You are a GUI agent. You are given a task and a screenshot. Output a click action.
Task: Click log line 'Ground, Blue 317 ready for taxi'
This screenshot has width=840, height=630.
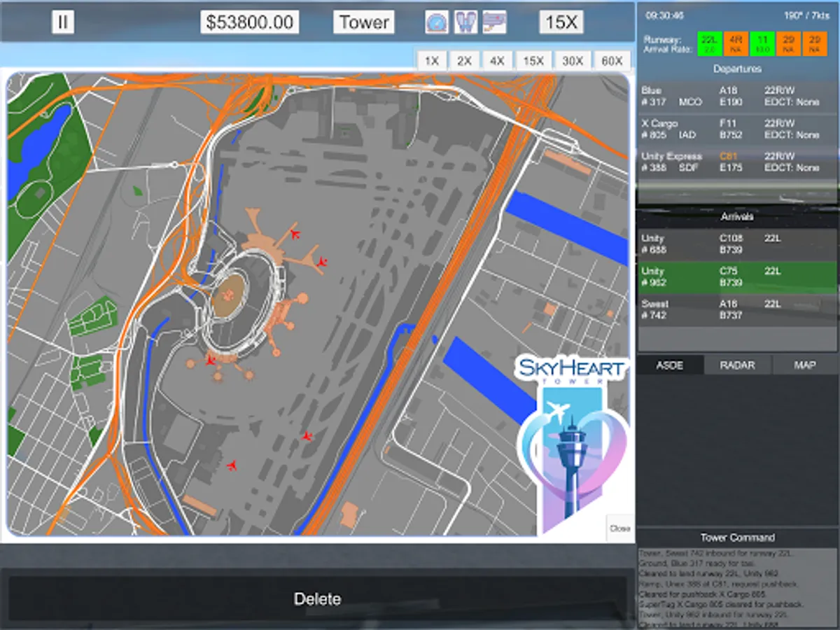tap(696, 563)
